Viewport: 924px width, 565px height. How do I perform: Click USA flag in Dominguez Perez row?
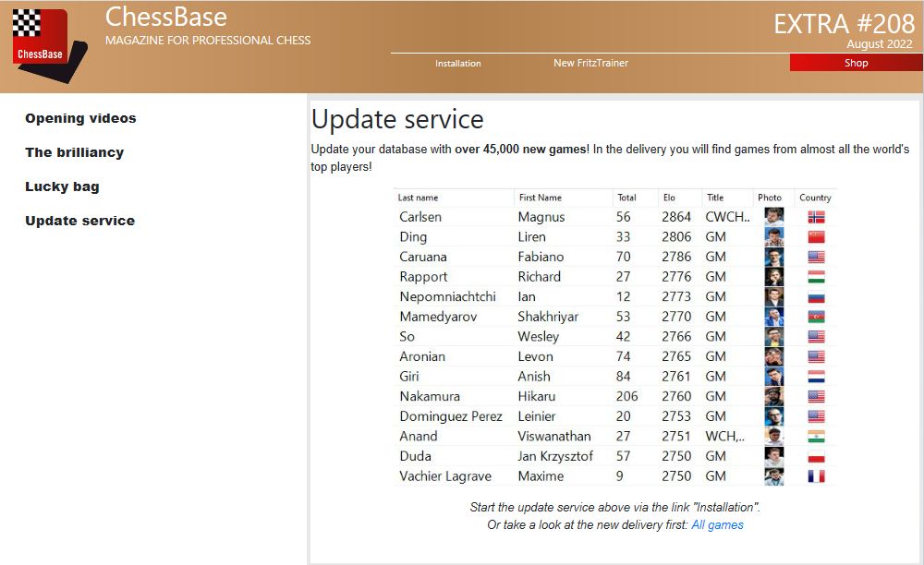(x=816, y=417)
